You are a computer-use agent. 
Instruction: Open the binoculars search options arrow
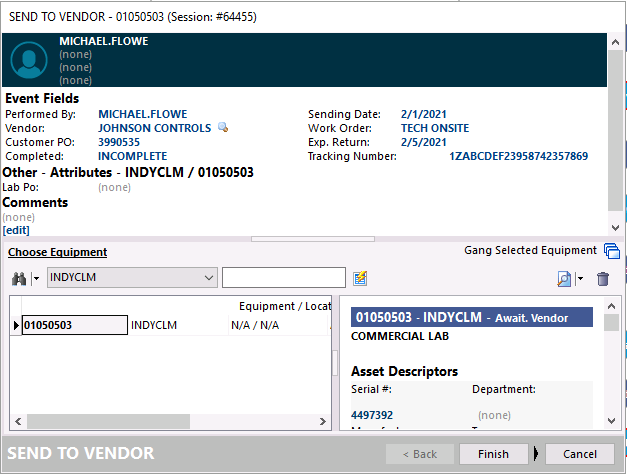36,278
